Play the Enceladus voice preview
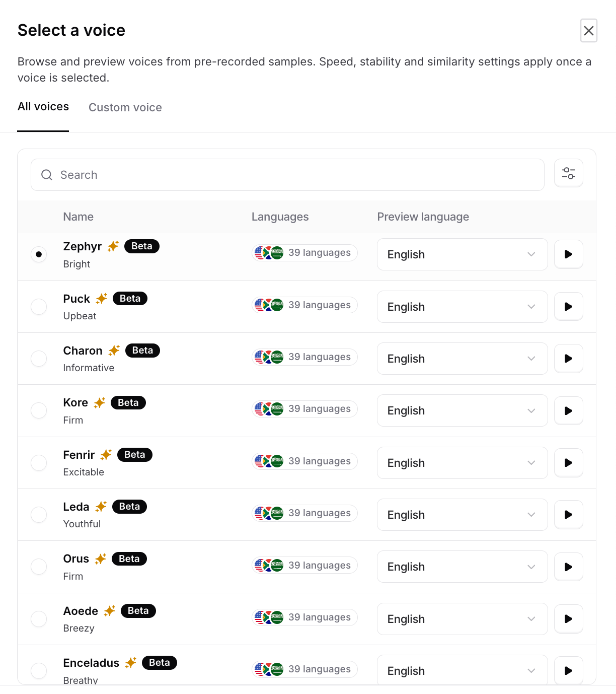The height and width of the screenshot is (694, 616). 569,670
